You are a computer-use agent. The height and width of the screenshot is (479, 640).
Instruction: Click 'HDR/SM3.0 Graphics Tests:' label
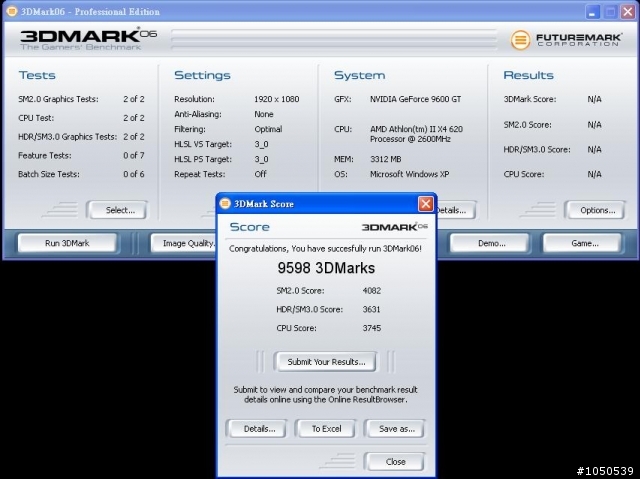[67, 137]
